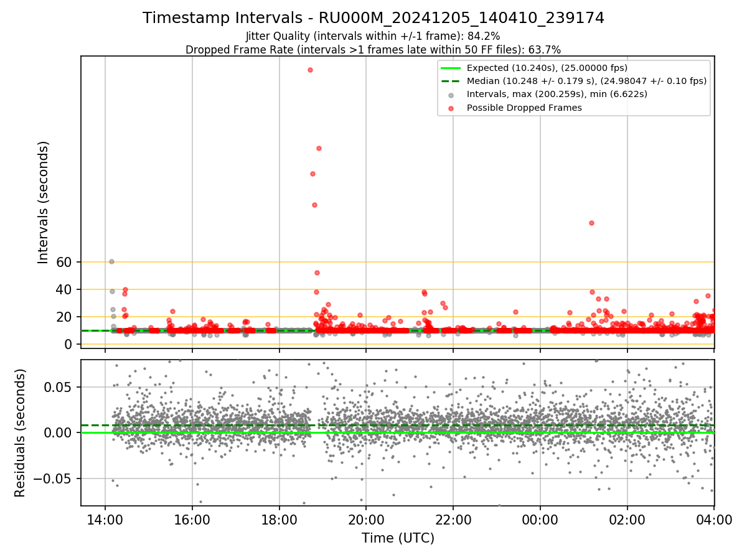Click the Intervals (seconds) y-axis label
Viewport: 747px width, 560px height.
point(44,202)
